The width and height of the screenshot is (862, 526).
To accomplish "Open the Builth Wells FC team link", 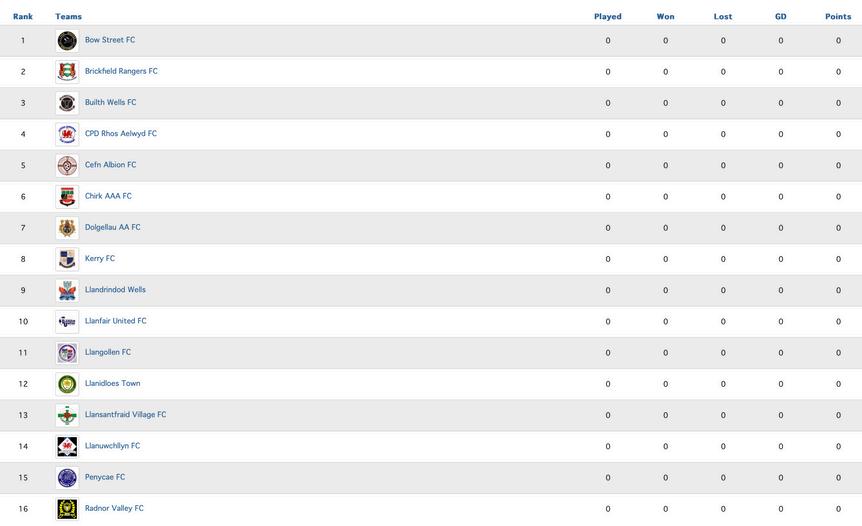I will (x=110, y=102).
